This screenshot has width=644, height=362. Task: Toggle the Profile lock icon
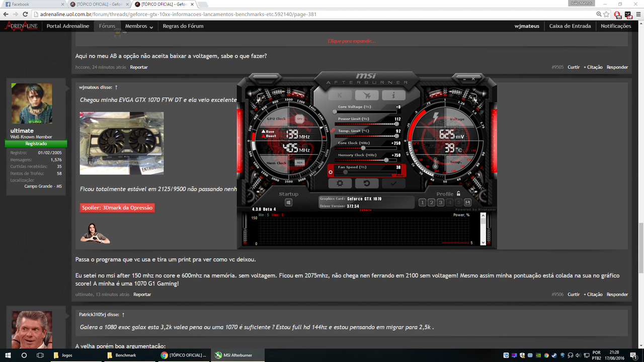click(458, 194)
